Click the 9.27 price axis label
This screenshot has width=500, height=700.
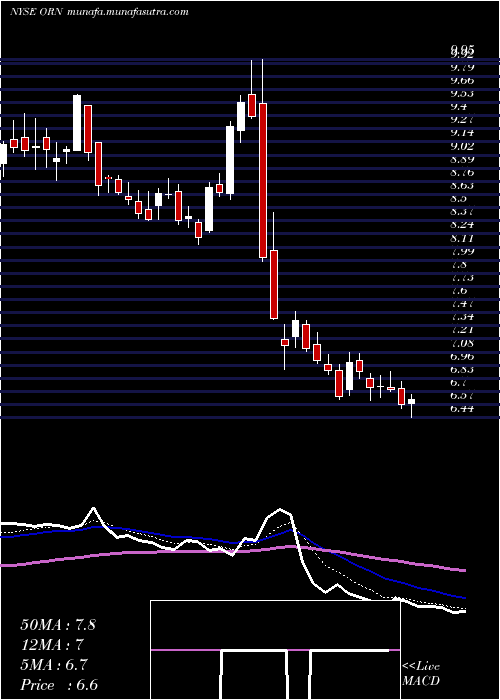[462, 120]
